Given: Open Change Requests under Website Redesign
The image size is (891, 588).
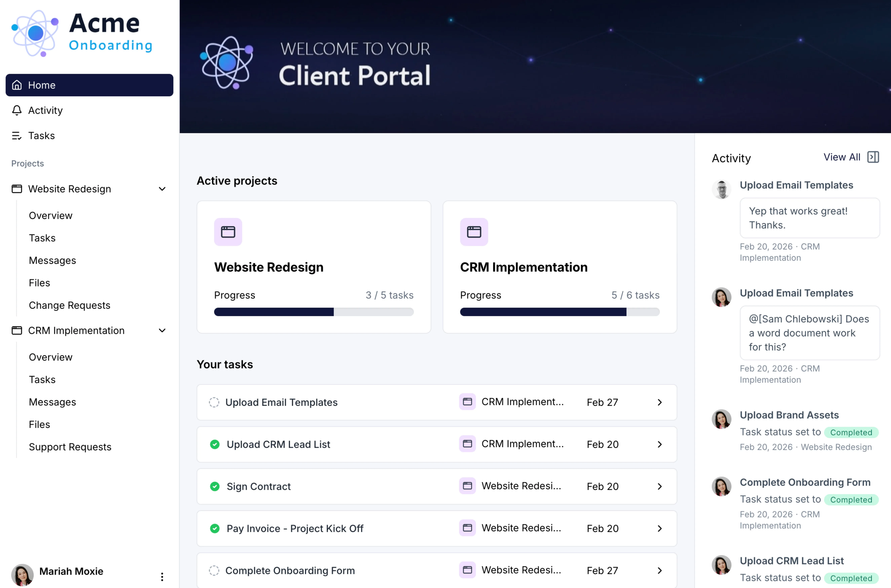Looking at the screenshot, I should [69, 305].
